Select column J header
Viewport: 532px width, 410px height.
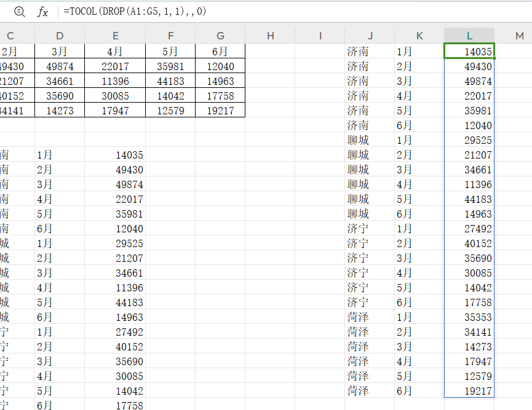click(x=370, y=36)
